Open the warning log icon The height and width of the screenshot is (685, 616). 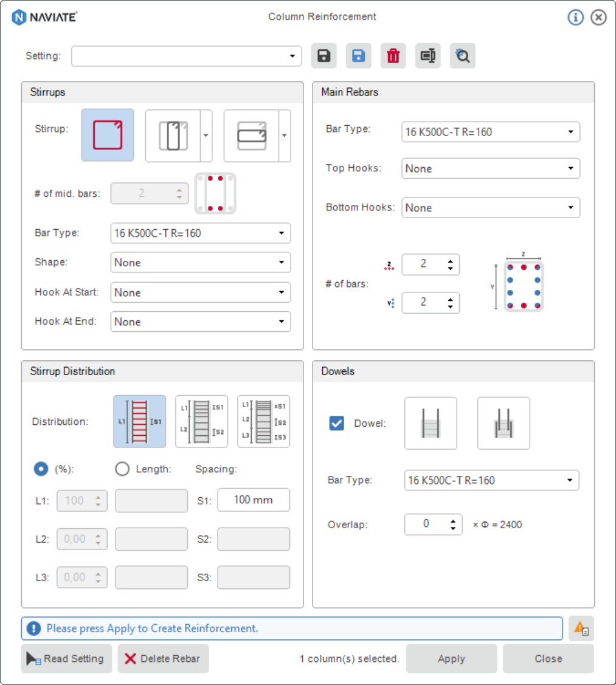click(x=581, y=628)
